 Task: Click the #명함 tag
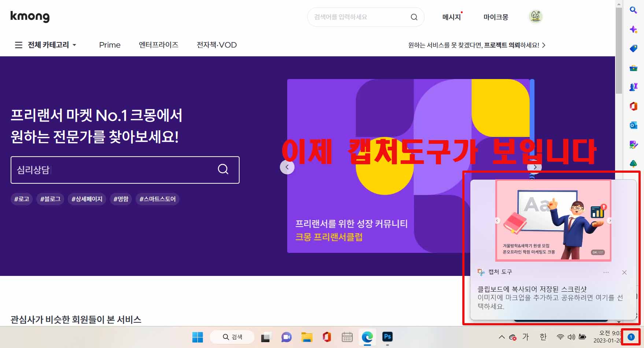coord(121,199)
